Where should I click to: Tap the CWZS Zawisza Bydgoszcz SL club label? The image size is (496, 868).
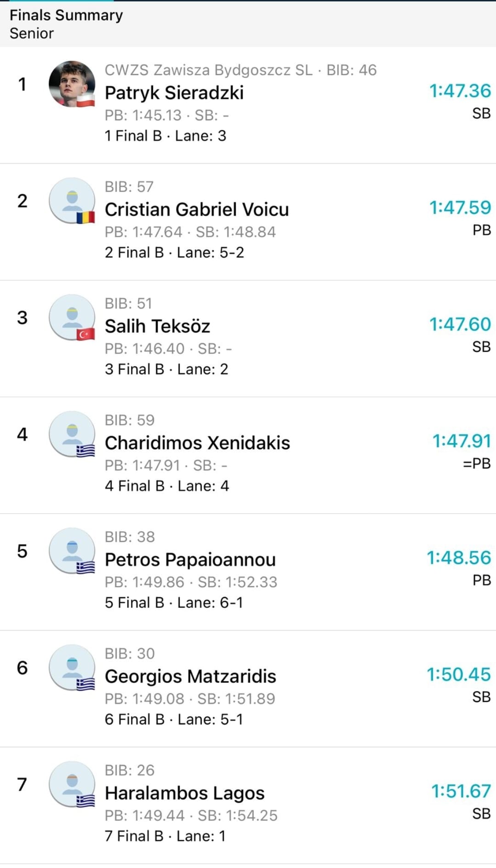tap(208, 70)
